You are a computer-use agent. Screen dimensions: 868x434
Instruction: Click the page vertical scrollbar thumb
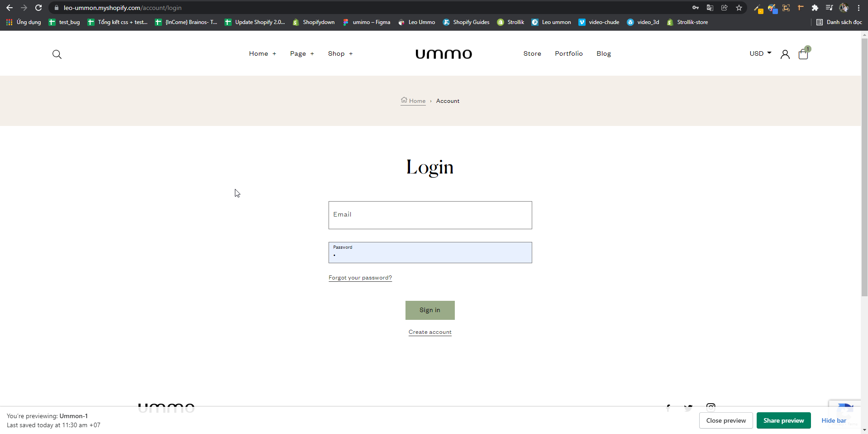tap(864, 167)
